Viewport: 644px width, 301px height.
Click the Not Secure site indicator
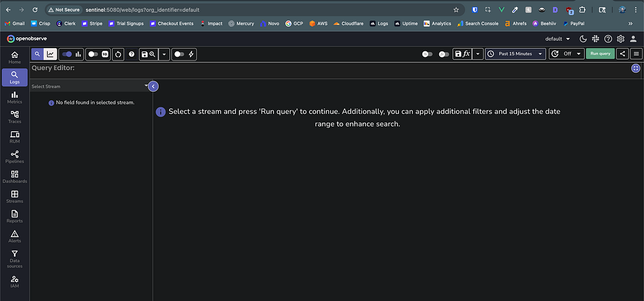(x=64, y=10)
